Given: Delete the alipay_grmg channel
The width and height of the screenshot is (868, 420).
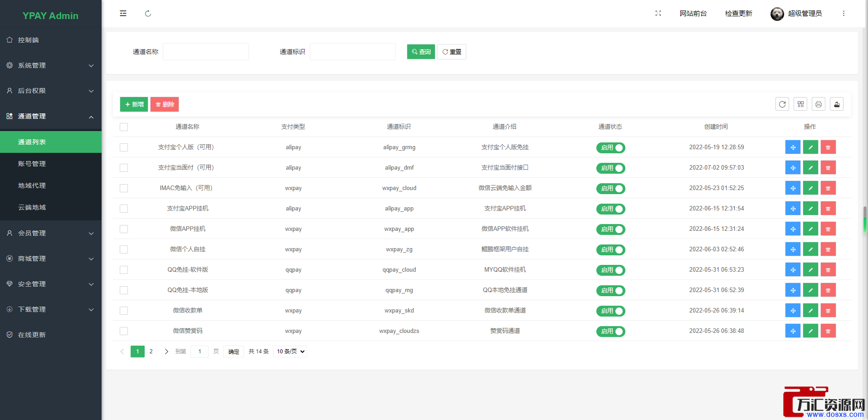Looking at the screenshot, I should 828,147.
